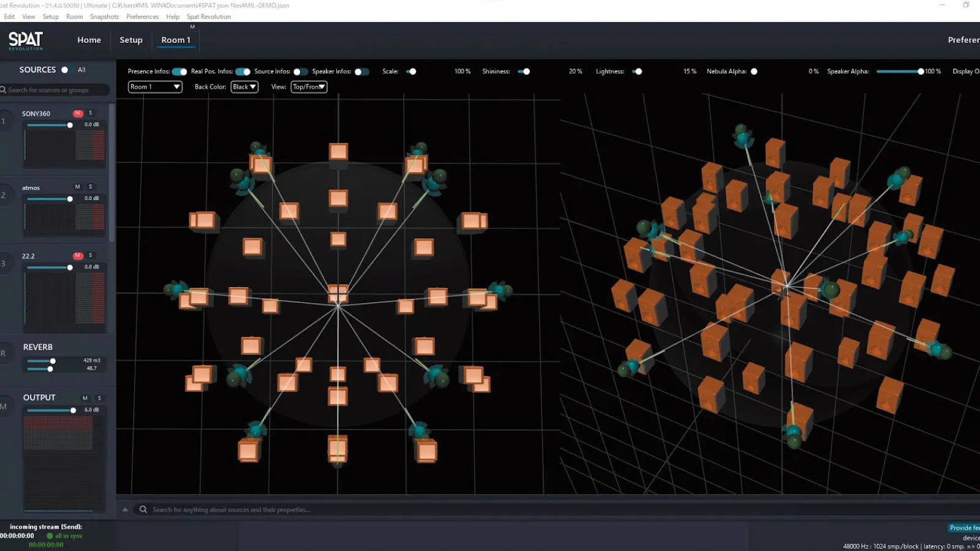
Task: Open the Back Color dropdown
Action: 244,87
